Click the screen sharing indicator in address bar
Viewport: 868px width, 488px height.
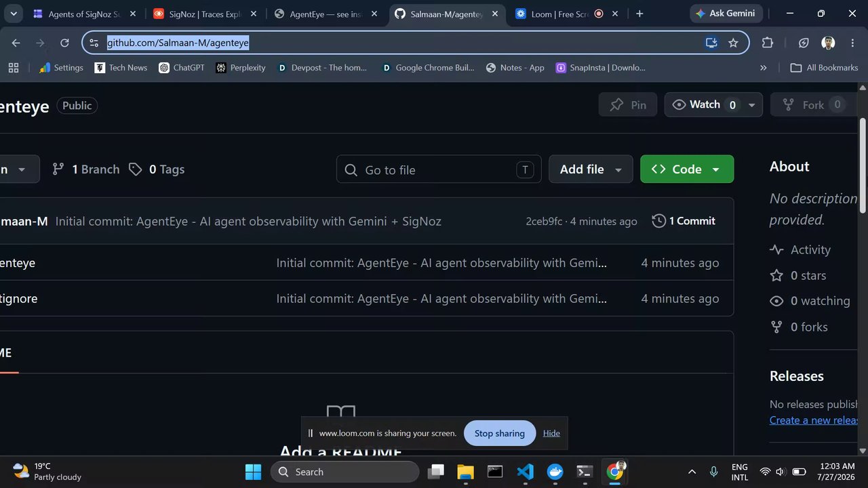(711, 43)
